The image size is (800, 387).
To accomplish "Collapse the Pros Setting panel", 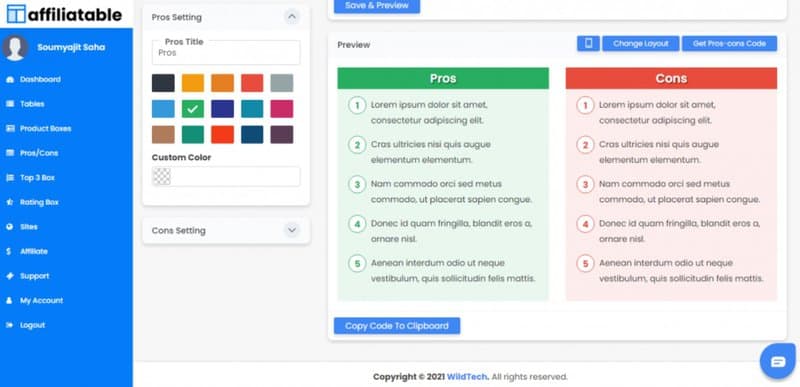I will (292, 17).
